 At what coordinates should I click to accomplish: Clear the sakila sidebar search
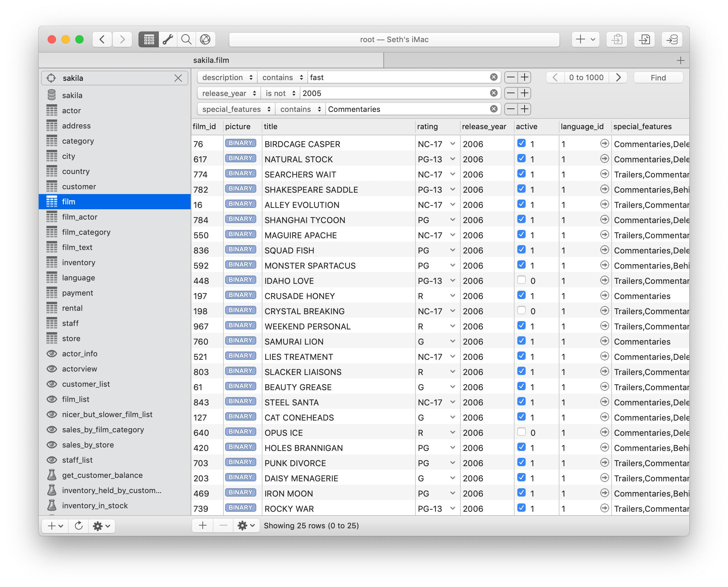click(x=178, y=78)
